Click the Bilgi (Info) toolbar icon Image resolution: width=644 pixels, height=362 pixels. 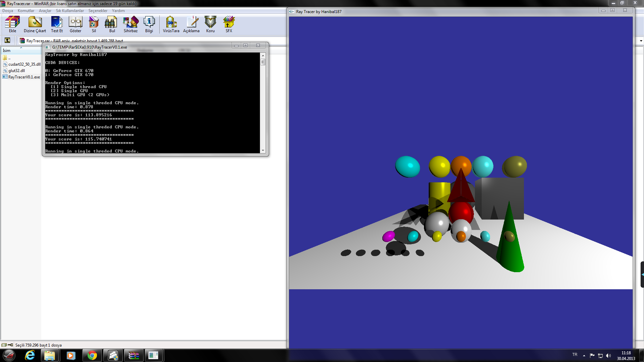tap(149, 24)
